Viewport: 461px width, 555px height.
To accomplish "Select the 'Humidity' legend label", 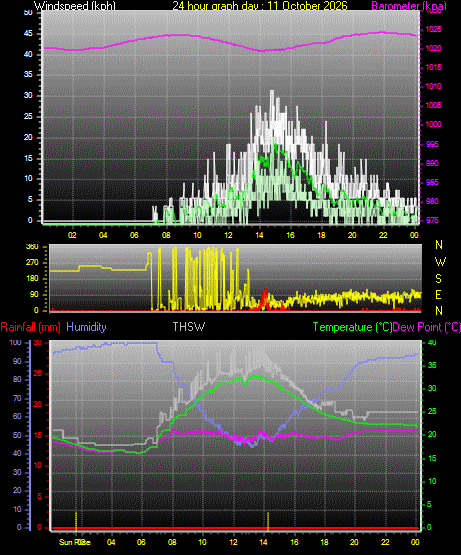I will click(86, 327).
